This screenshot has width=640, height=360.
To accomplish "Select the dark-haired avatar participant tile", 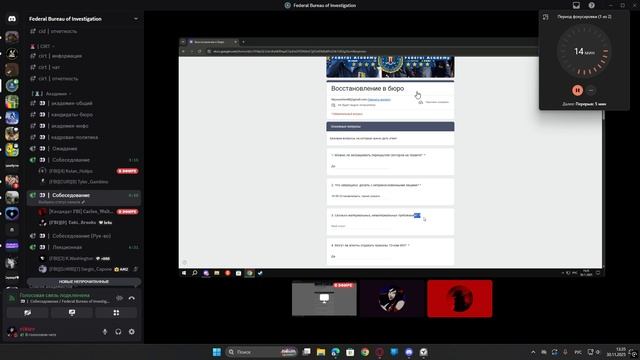I will (x=392, y=298).
